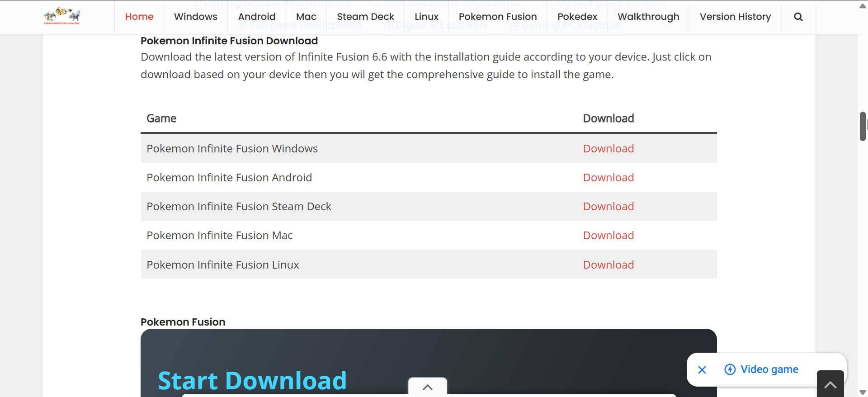Select the 'Pokemon Infinite Fusion Steam Deck' cell

(x=359, y=206)
